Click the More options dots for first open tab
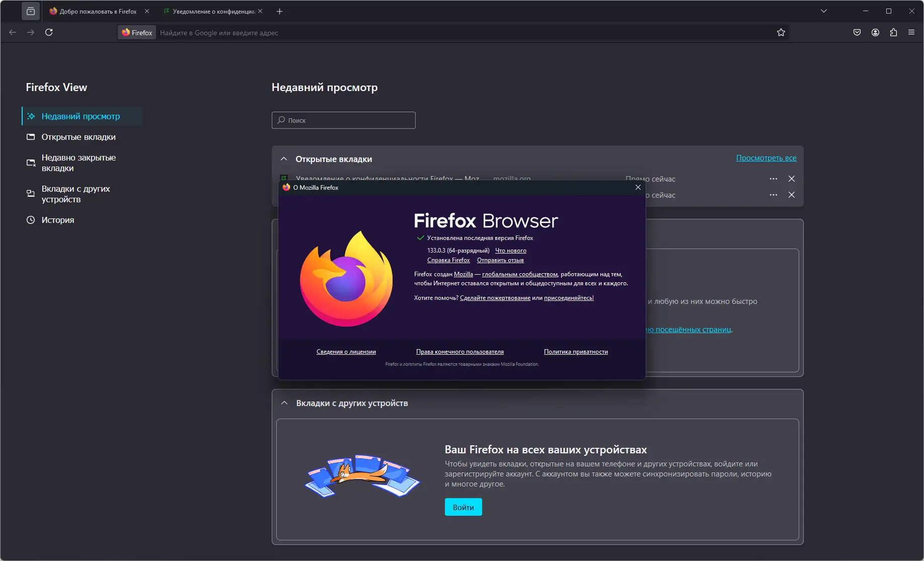The width and height of the screenshot is (924, 561). (774, 179)
